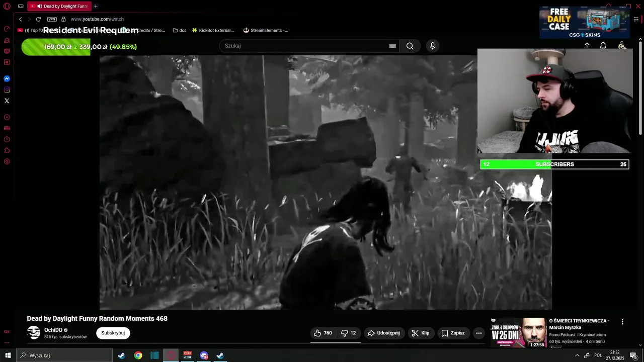Open Google Chrome from the taskbar
644x362 pixels.
(x=138, y=355)
